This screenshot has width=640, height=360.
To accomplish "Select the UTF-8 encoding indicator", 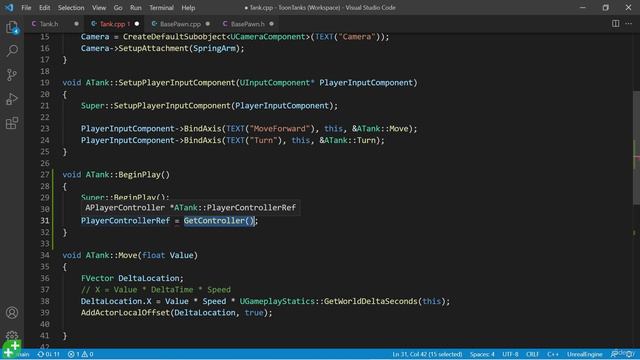I will pos(510,354).
